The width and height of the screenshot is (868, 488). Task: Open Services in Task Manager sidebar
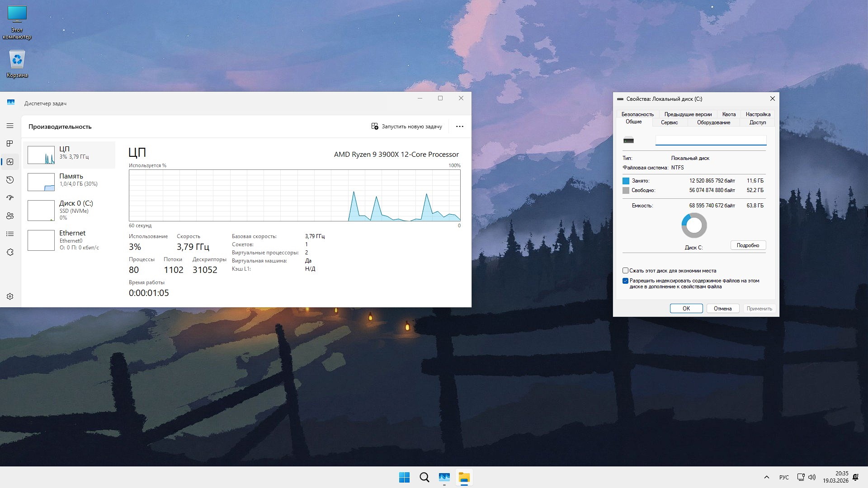click(x=10, y=252)
